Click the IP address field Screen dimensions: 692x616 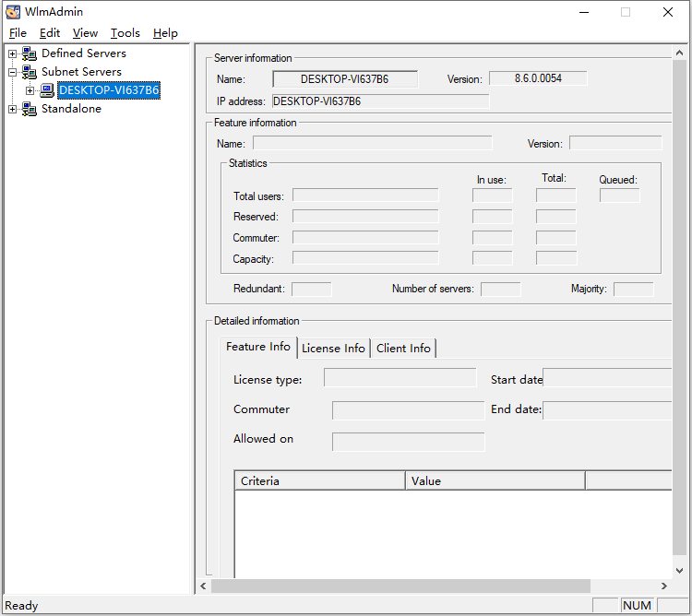[380, 101]
